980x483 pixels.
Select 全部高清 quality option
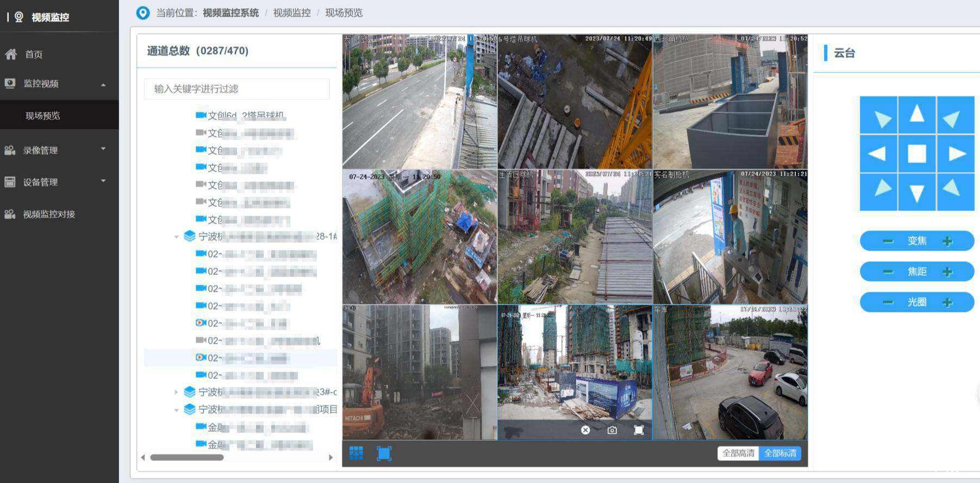click(x=738, y=453)
